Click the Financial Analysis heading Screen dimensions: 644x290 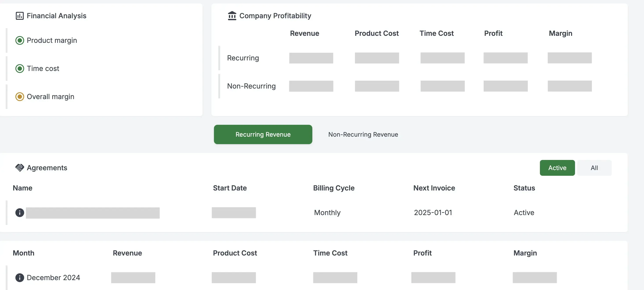click(x=56, y=16)
